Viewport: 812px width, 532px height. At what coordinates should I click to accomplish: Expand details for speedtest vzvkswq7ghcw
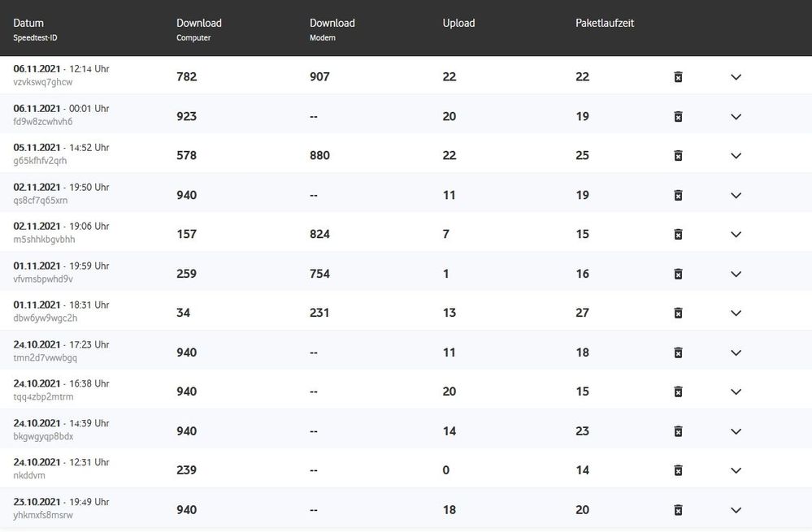[736, 77]
